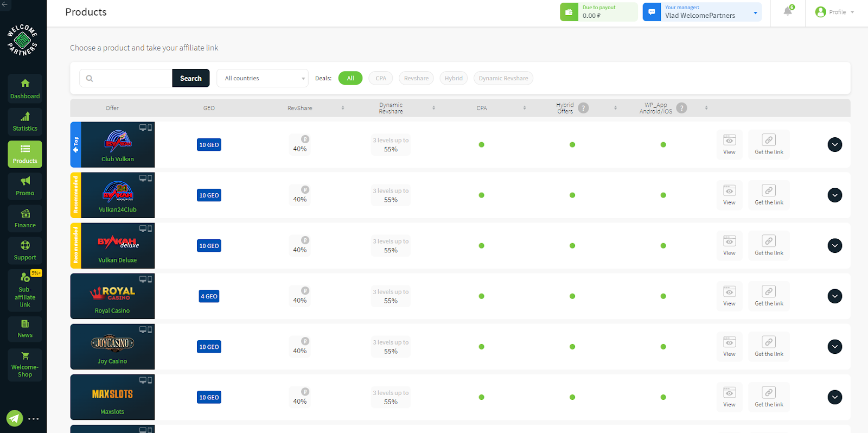The image size is (868, 433).
Task: Collapse sidebar with the back arrow
Action: click(5, 4)
